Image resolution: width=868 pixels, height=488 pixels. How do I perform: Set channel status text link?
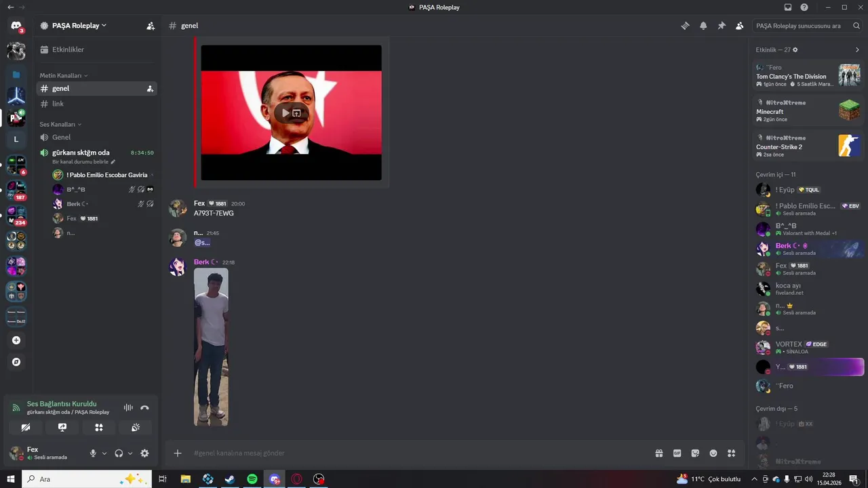(x=84, y=162)
